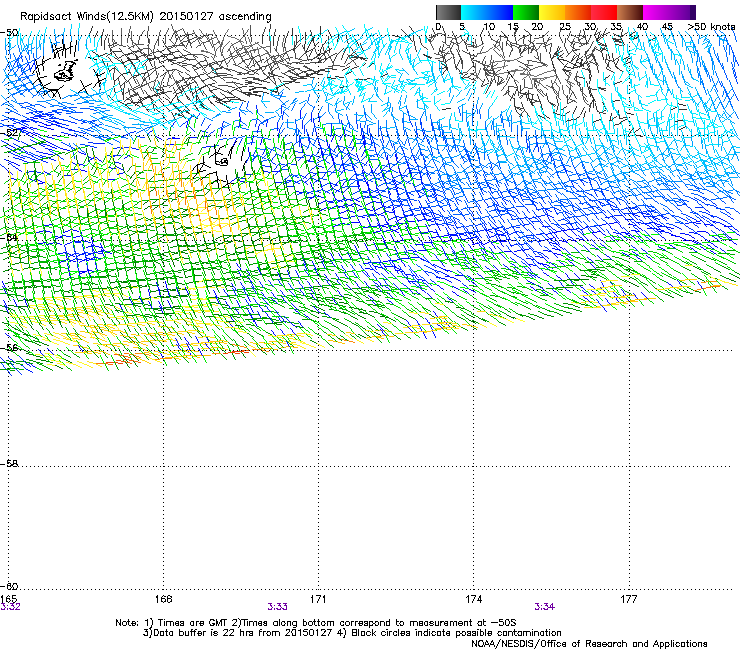The image size is (740, 650).
Task: Click the dark purple 45-50 knot legend swatch
Action: tap(682, 12)
